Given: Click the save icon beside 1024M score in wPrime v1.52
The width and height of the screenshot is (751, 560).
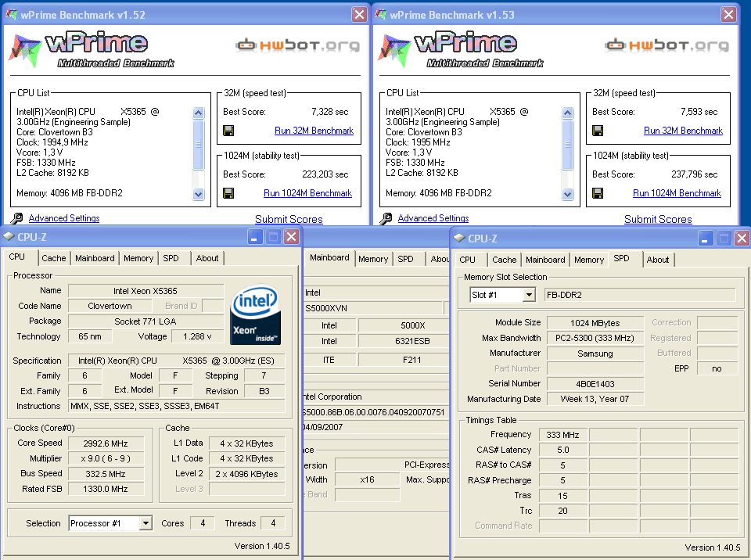Looking at the screenshot, I should coord(228,193).
